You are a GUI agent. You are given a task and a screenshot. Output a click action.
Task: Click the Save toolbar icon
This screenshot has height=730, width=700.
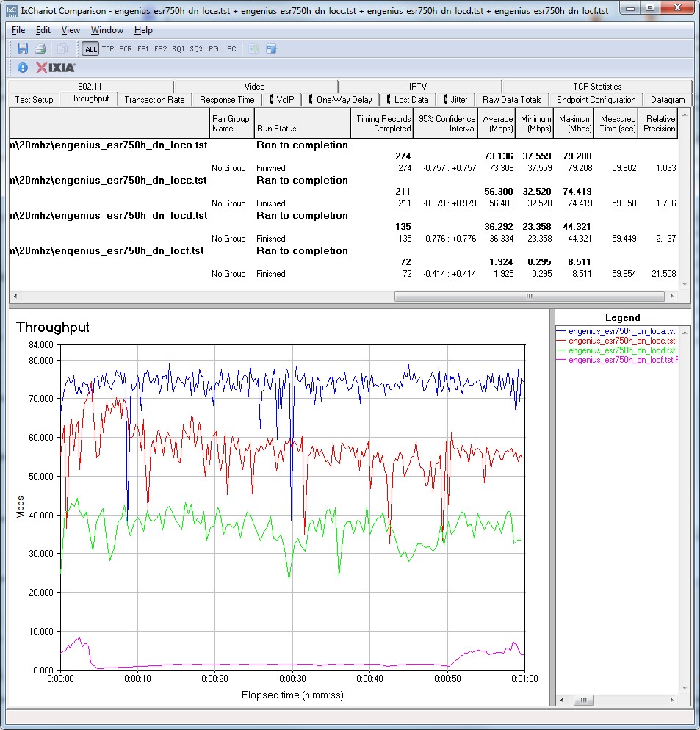tap(22, 48)
